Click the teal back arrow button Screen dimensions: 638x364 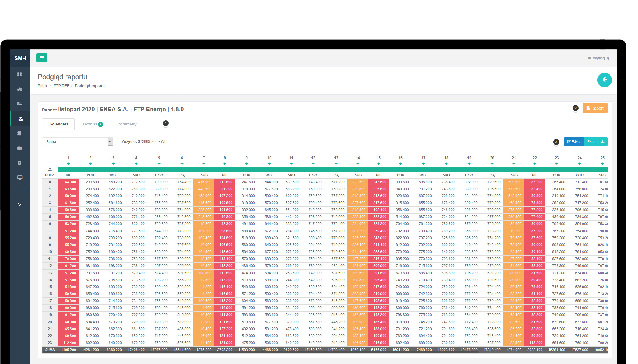coord(604,80)
